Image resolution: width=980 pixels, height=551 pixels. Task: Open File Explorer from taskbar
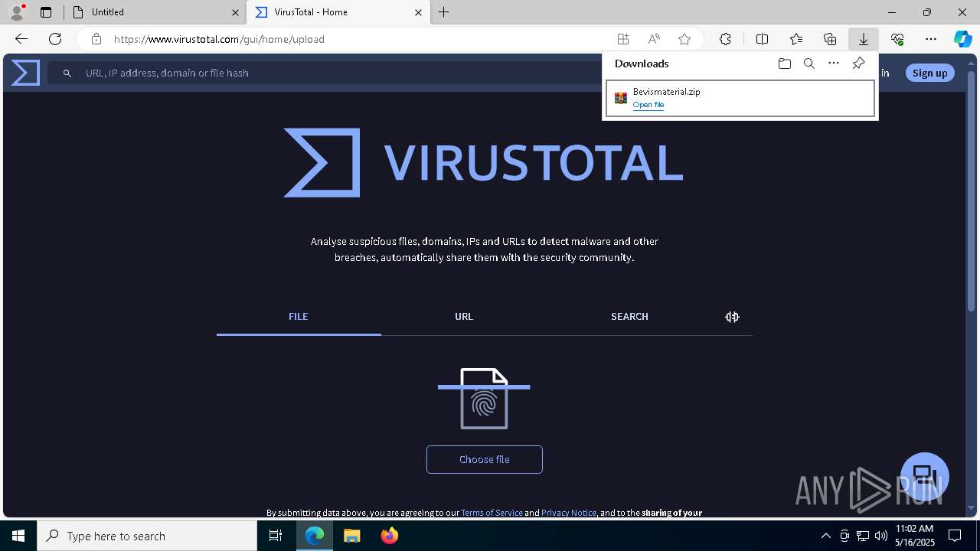pos(352,536)
